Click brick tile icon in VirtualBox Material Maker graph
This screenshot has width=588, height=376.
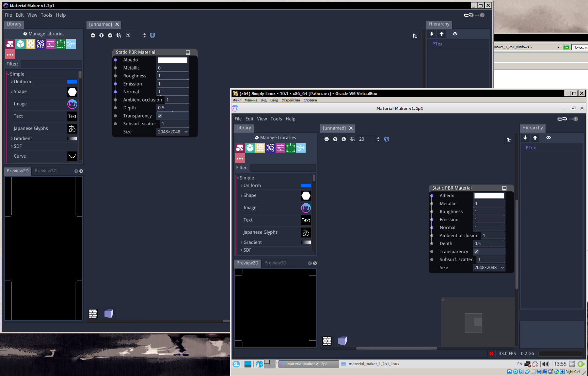coord(327,341)
